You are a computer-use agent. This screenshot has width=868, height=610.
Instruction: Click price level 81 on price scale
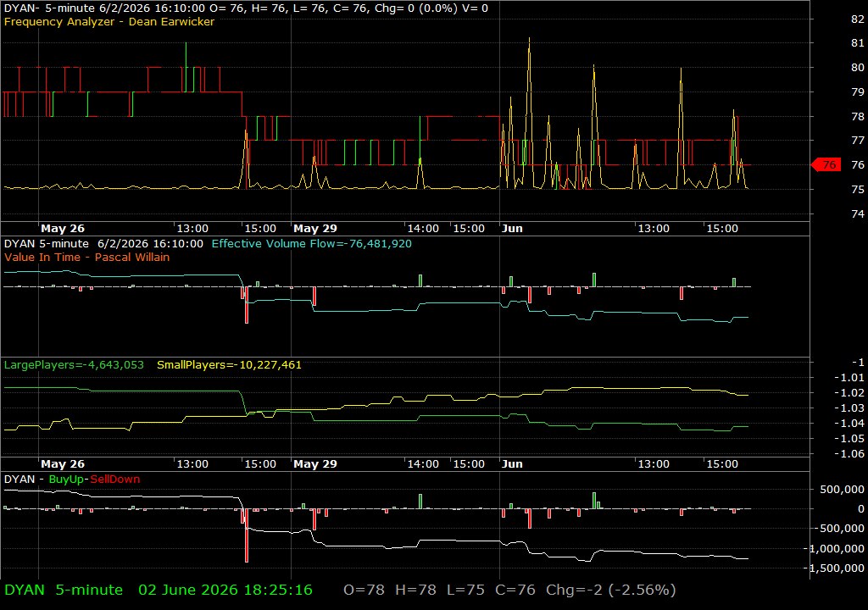858,42
